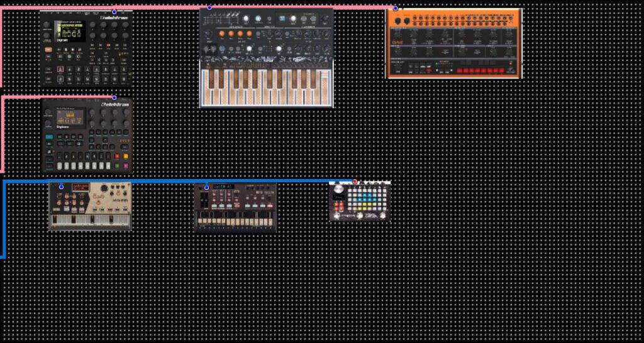The height and width of the screenshot is (343, 644).
Task: Select the Elektron Digitone synth image
Action: 87,136
